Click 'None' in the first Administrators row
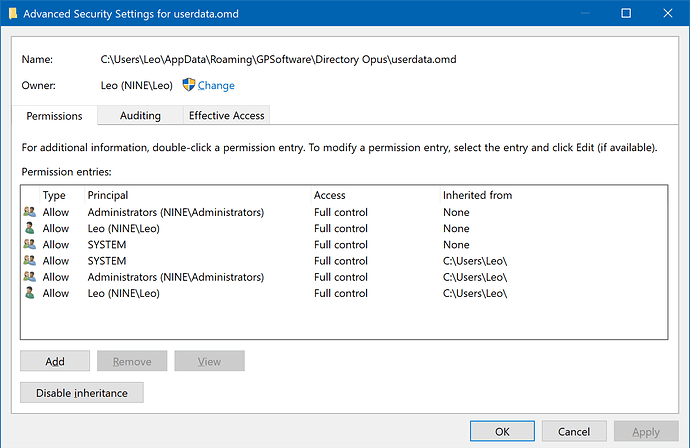 (x=456, y=212)
